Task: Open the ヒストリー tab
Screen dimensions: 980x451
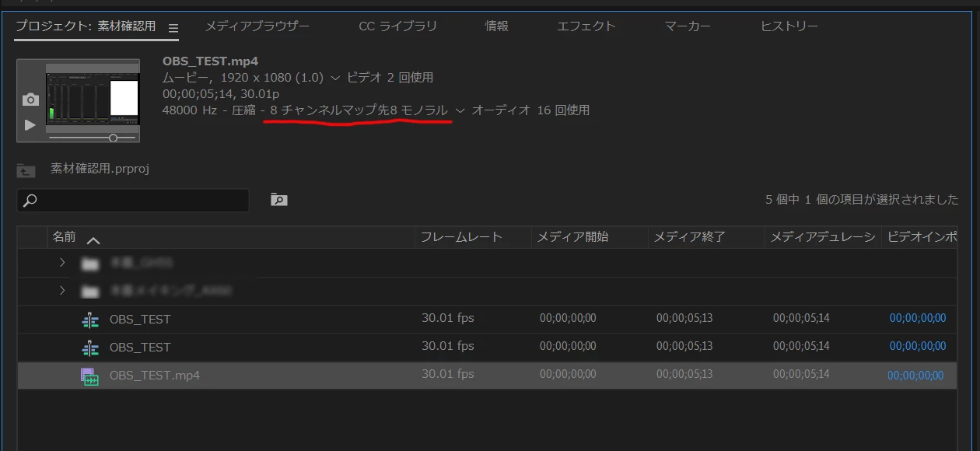Action: pos(789,26)
